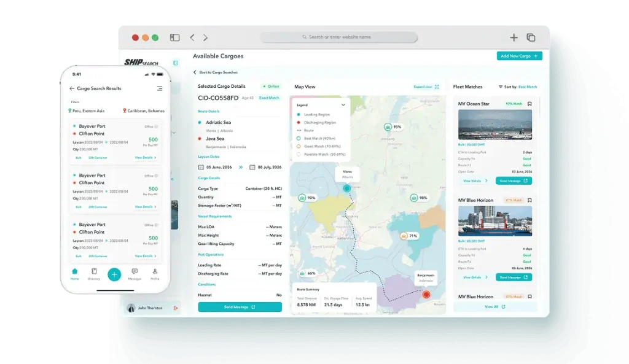Click View All fleet matches
629x364 pixels.
coord(494,307)
